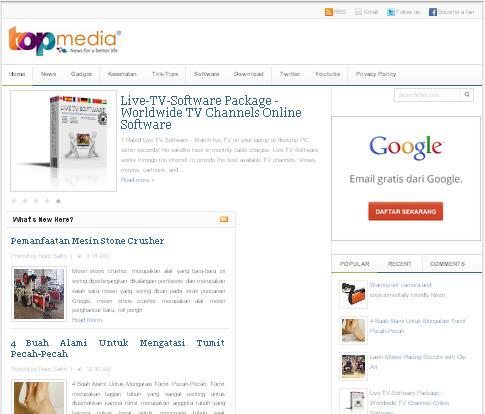Click the stone crusher machine thumbnail
The width and height of the screenshot is (485, 414).
[x=39, y=294]
